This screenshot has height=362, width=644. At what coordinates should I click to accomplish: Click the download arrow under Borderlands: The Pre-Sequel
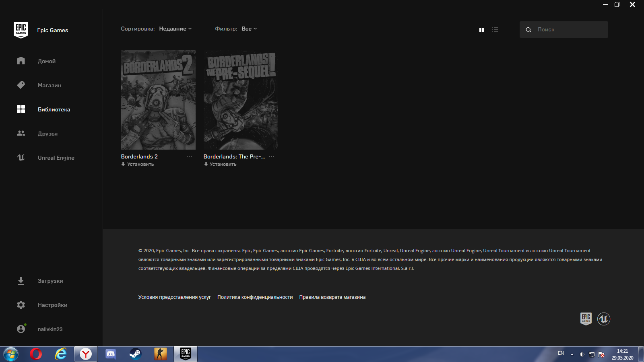tap(206, 164)
